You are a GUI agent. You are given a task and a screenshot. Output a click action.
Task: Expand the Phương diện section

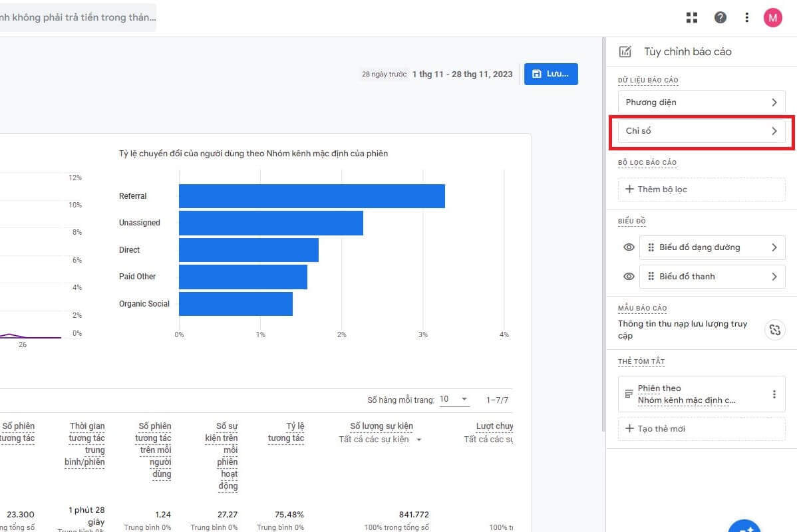point(701,102)
